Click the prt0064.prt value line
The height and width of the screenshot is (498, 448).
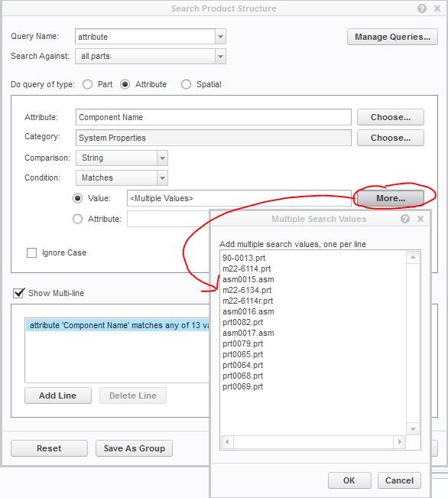coord(243,365)
